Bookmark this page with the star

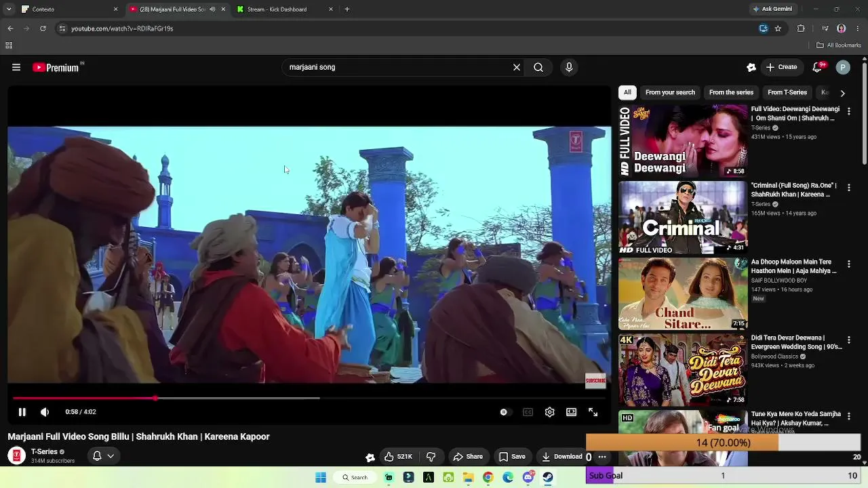[778, 28]
